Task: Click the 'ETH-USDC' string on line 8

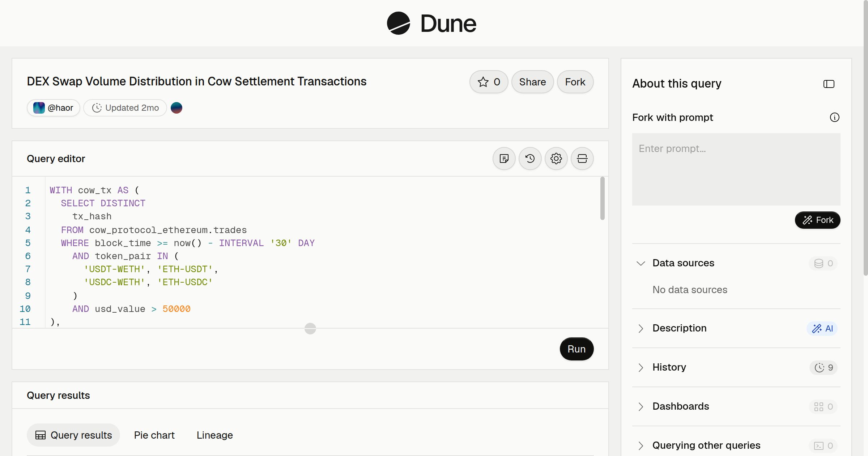Action: [185, 282]
